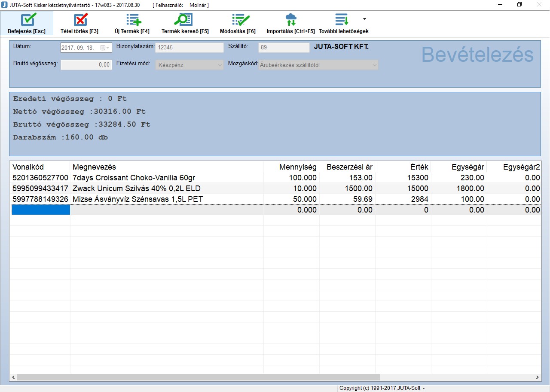Click the Megnevezés column header

pos(166,167)
